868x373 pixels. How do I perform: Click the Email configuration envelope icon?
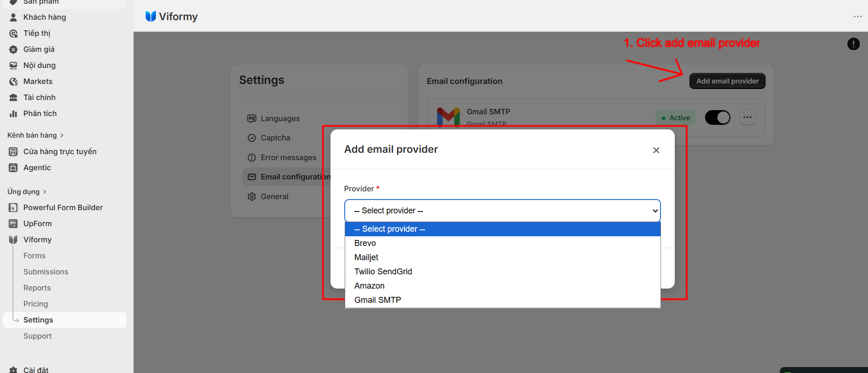252,177
